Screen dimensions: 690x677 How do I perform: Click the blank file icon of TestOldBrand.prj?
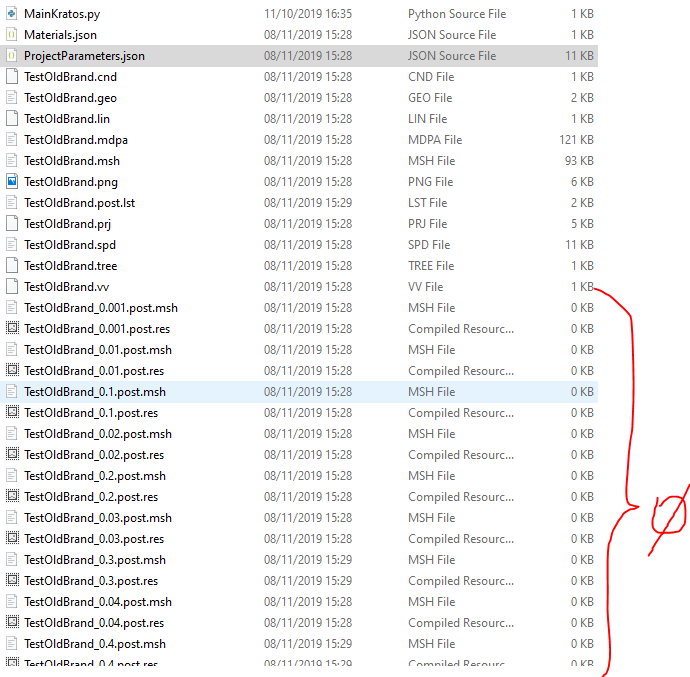(x=12, y=224)
